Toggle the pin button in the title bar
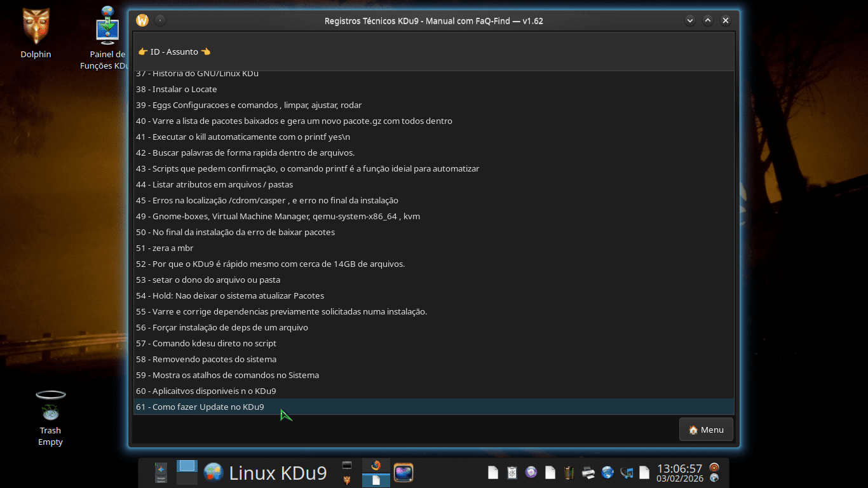The height and width of the screenshot is (488, 868). point(160,20)
